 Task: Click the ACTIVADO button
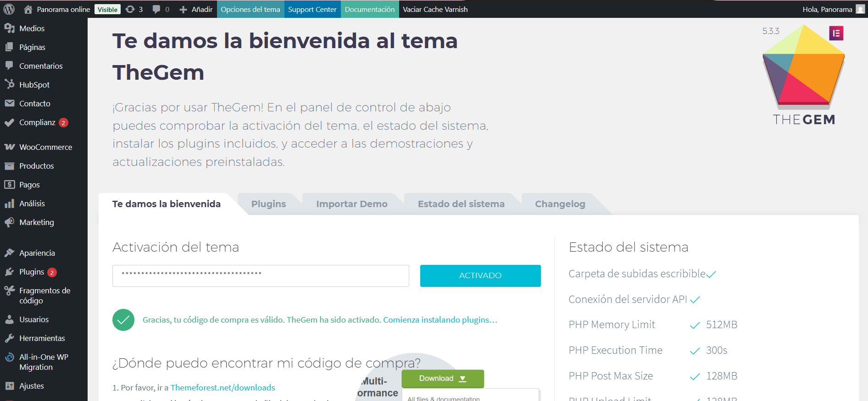point(480,275)
